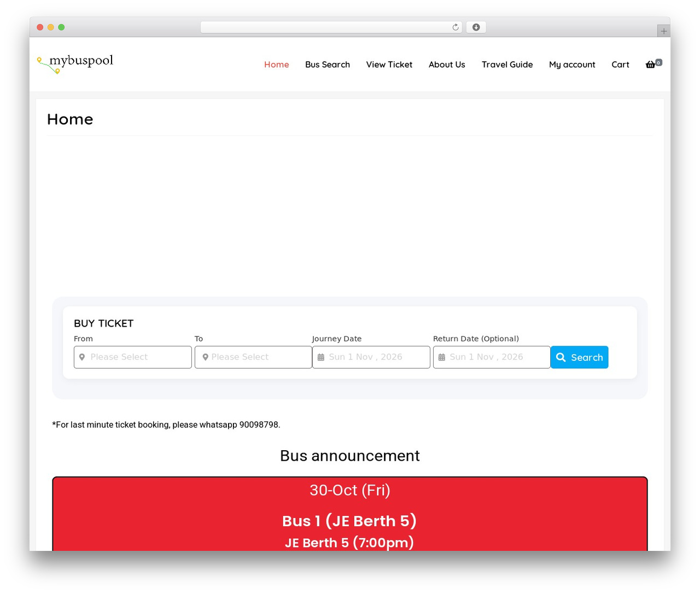This screenshot has width=700, height=593.
Task: Click "Bus 1 (JE Berth 5)" text
Action: 349,521
